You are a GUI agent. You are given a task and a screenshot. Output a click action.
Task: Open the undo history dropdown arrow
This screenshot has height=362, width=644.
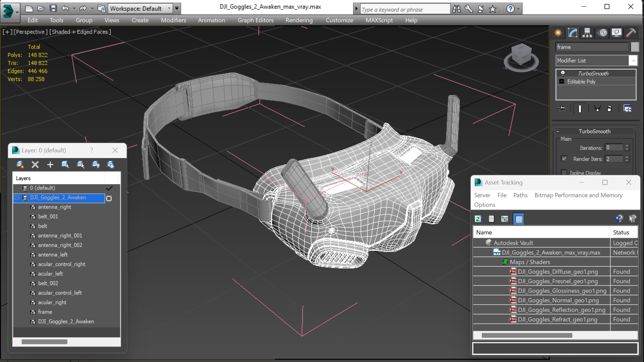(74, 8)
